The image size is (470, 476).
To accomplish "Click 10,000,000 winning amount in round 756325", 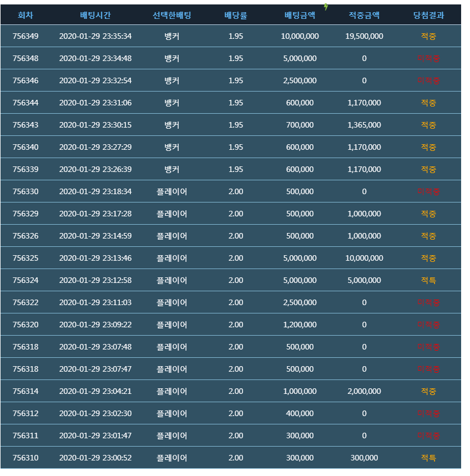I will pyautogui.click(x=364, y=258).
